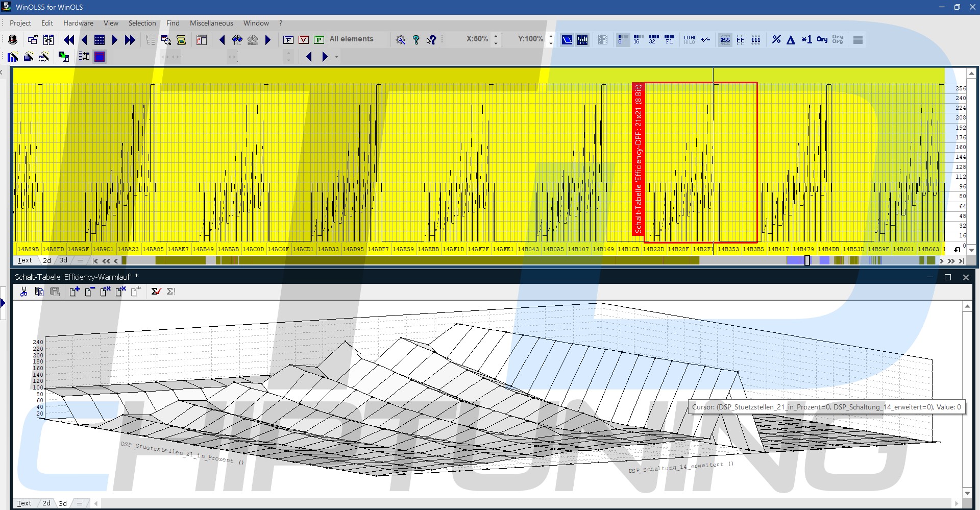Open the Hardware menu
Image resolution: width=980 pixels, height=510 pixels.
pos(78,23)
